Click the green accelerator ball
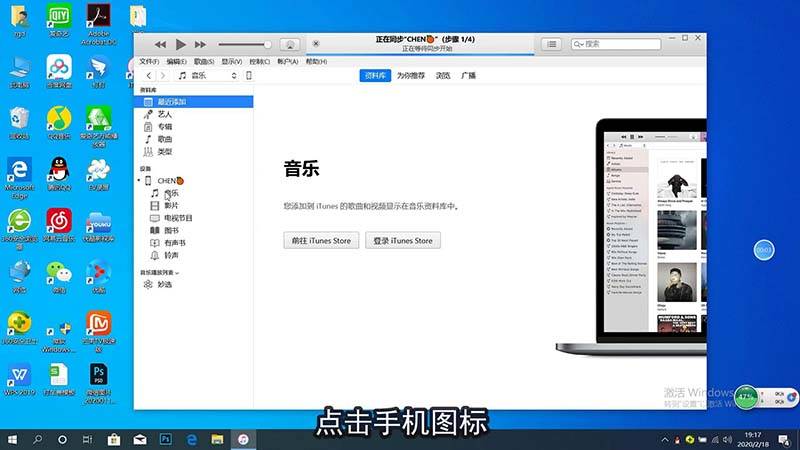 746,396
